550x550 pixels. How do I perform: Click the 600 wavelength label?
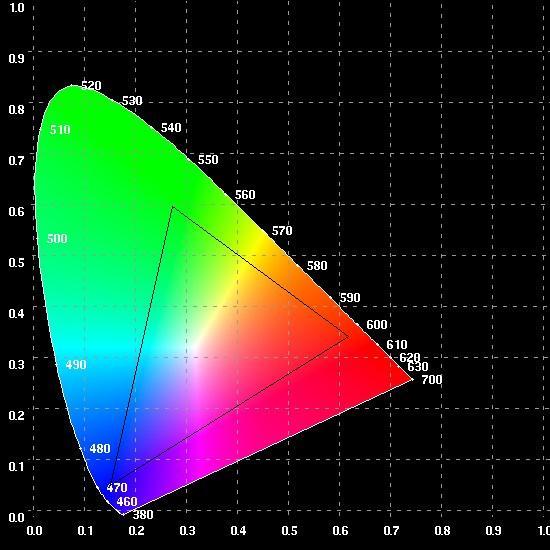coord(377,325)
